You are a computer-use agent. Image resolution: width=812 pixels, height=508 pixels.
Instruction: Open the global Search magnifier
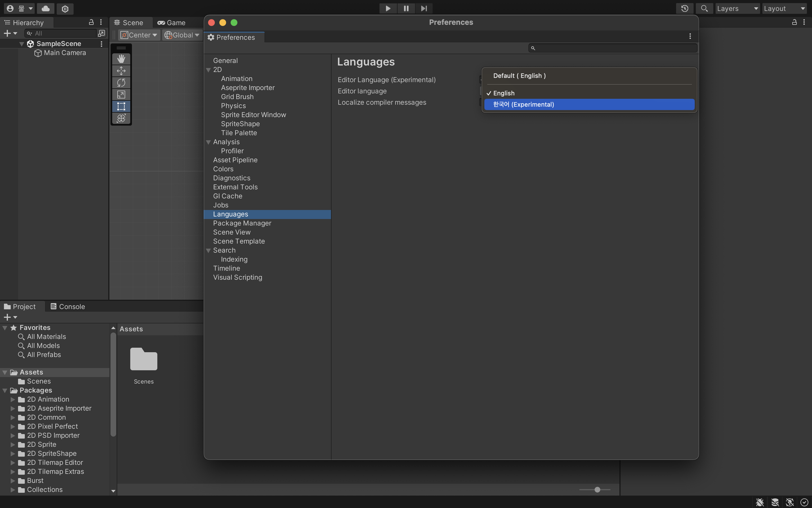point(704,8)
